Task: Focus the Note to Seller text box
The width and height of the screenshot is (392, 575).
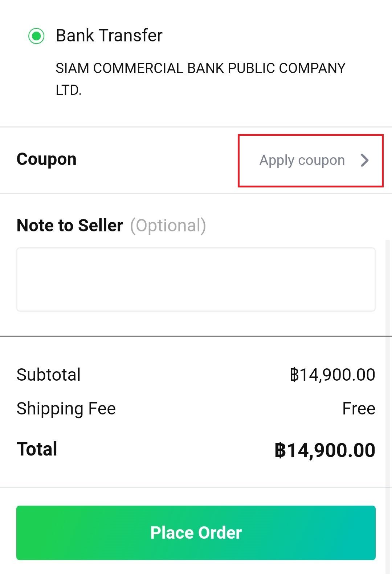Action: click(196, 279)
